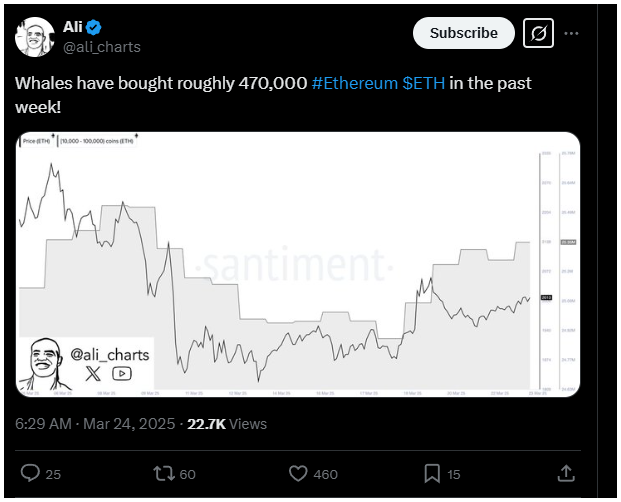Open the 22.7K Views analytics
The width and height of the screenshot is (621, 502).
227,424
